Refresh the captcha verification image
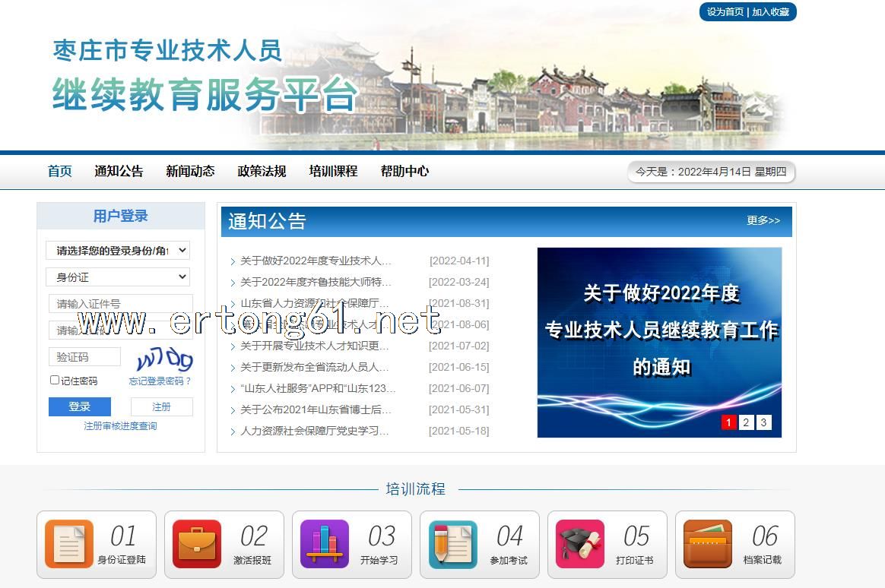This screenshot has height=588, width=885. pos(164,358)
